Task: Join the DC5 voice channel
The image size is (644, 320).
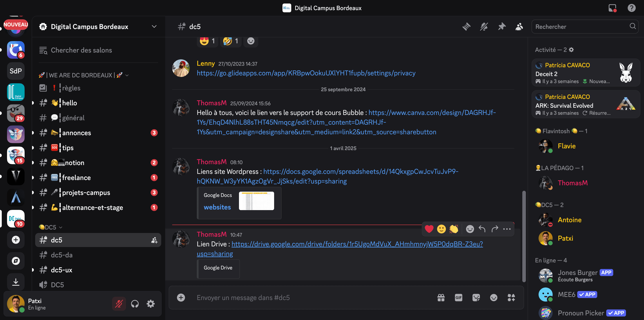Action: coord(98,285)
